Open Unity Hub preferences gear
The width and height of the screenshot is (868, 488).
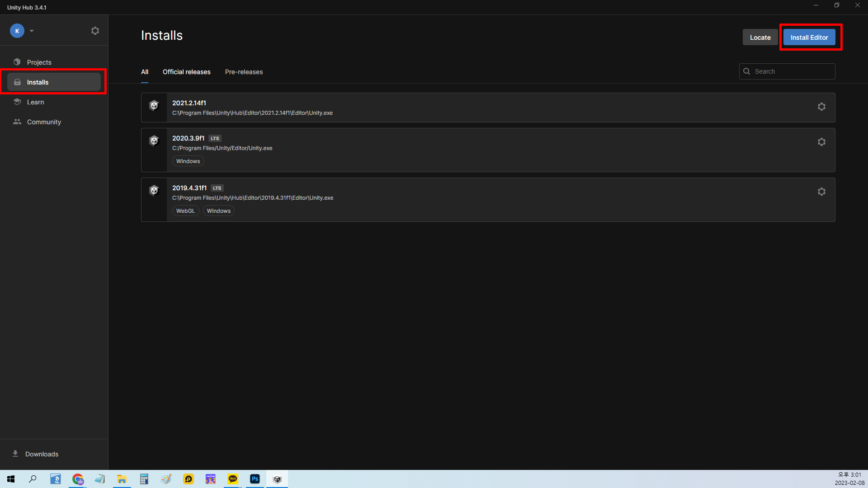[95, 31]
